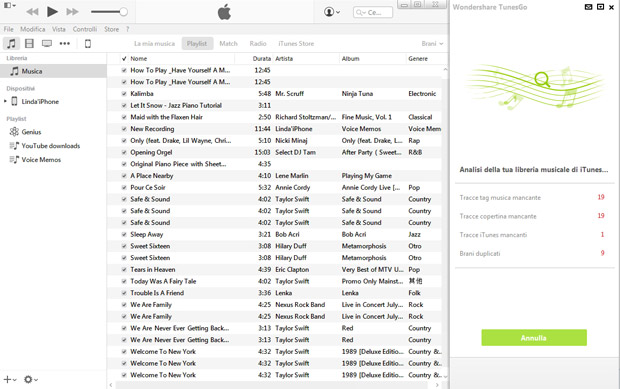This screenshot has height=389, width=620.
Task: Uncheck the New Recording checkbox
Action: pos(124,129)
